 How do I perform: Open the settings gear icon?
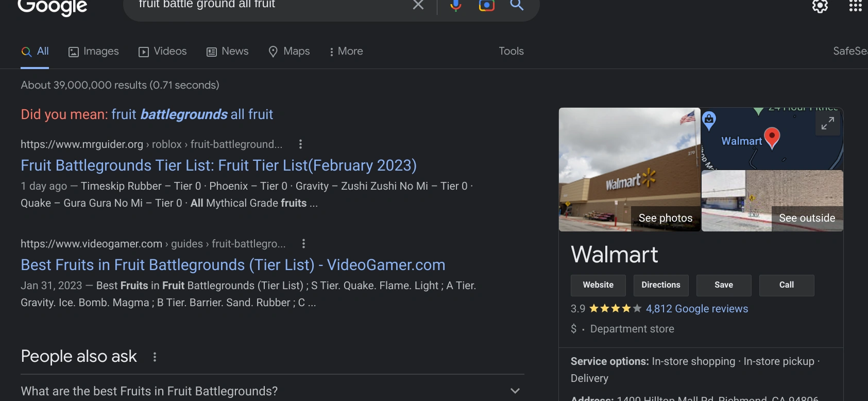coord(820,6)
